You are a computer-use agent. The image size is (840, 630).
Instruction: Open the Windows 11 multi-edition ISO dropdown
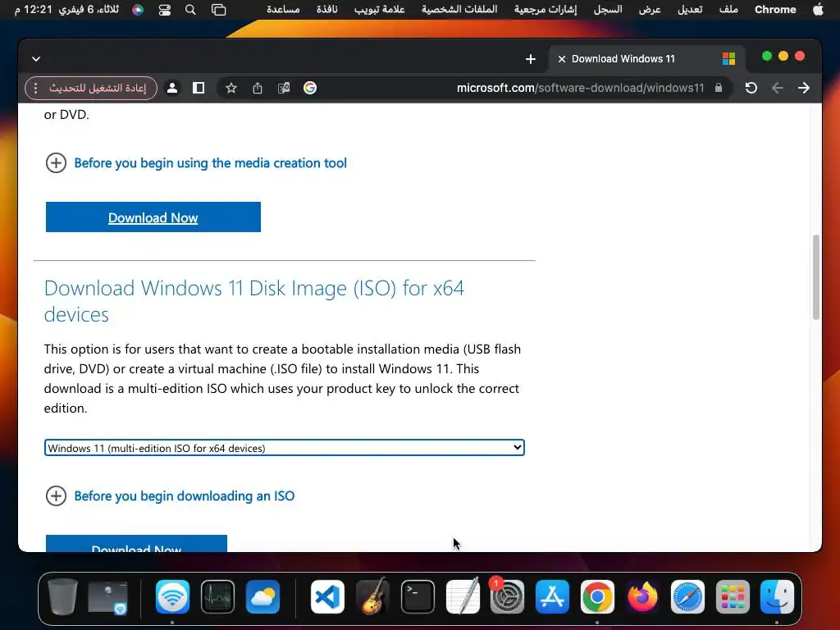pos(285,448)
